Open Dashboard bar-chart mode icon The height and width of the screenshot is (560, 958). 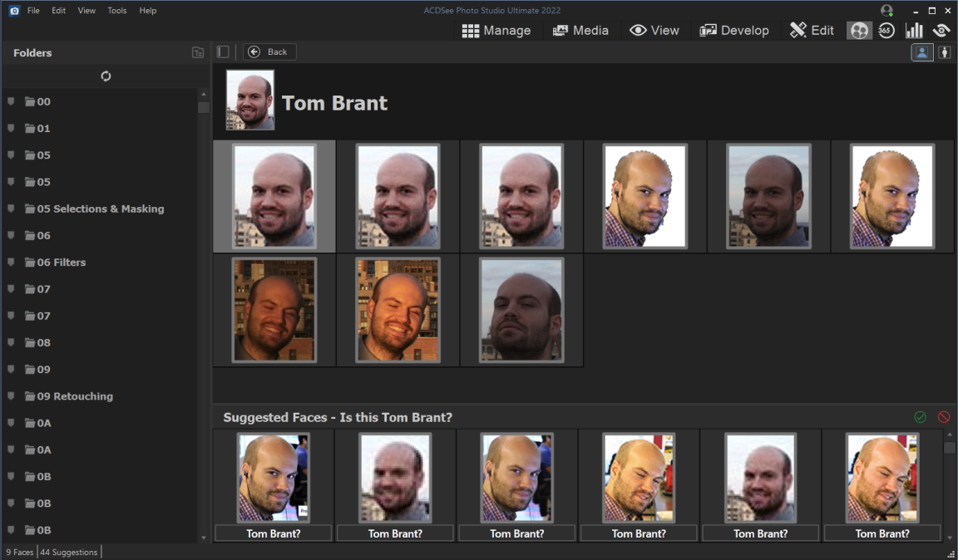coord(914,31)
